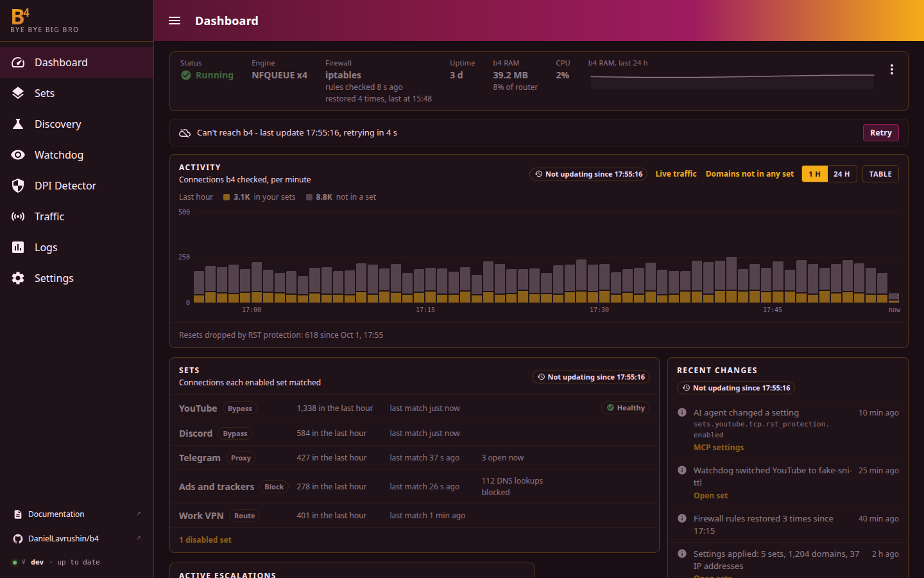The width and height of the screenshot is (924, 578).
Task: Click the GitHub icon beside DanielLavrushin/b4
Action: pos(18,539)
